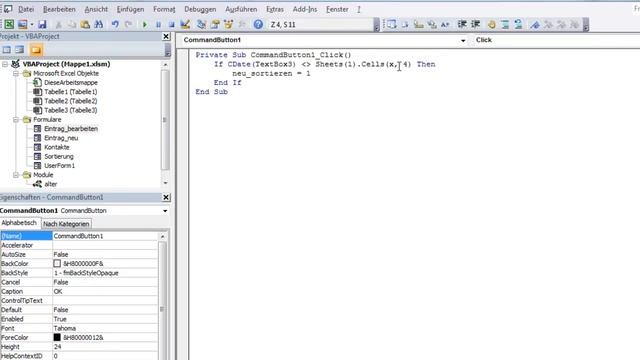The image size is (640, 360).
Task: Toggle a bookmark with blue flag icon
Action: tap(535, 24)
